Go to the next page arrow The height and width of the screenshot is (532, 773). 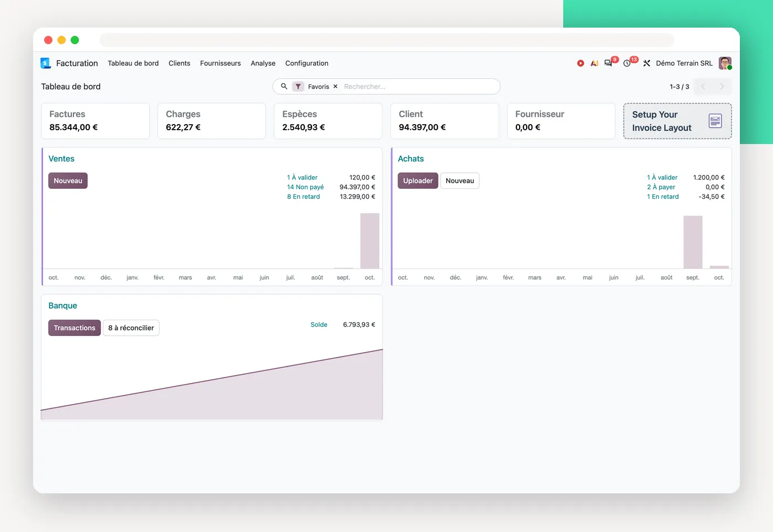[722, 87]
